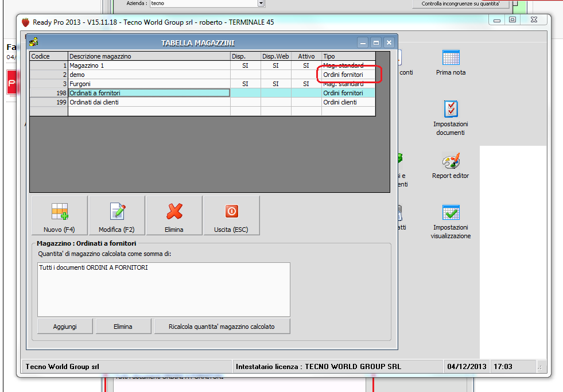Viewport: 563px width, 392px height.
Task: Click the Nuovo (F4) button
Action: (x=59, y=215)
